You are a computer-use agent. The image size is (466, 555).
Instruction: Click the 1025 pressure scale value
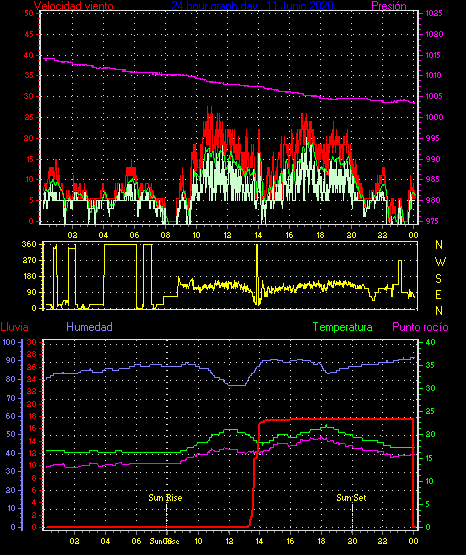tap(434, 13)
